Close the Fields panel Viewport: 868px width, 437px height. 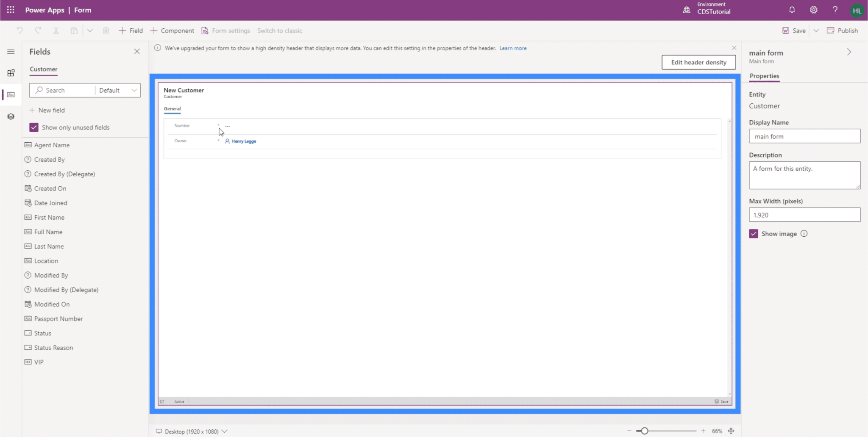(x=137, y=51)
